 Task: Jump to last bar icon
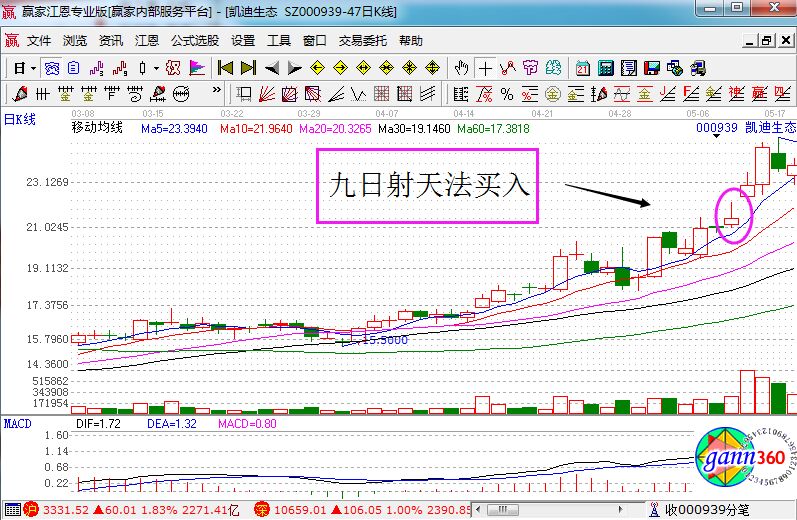pyautogui.click(x=249, y=68)
